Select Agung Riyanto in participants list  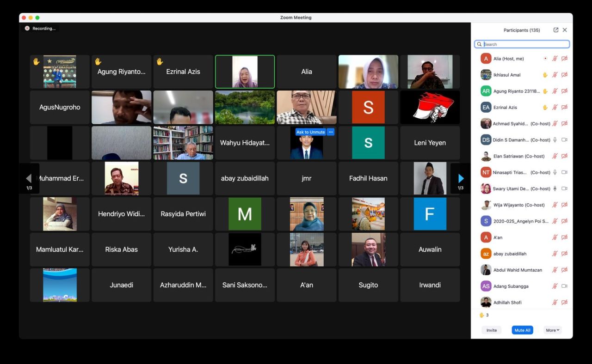[516, 91]
